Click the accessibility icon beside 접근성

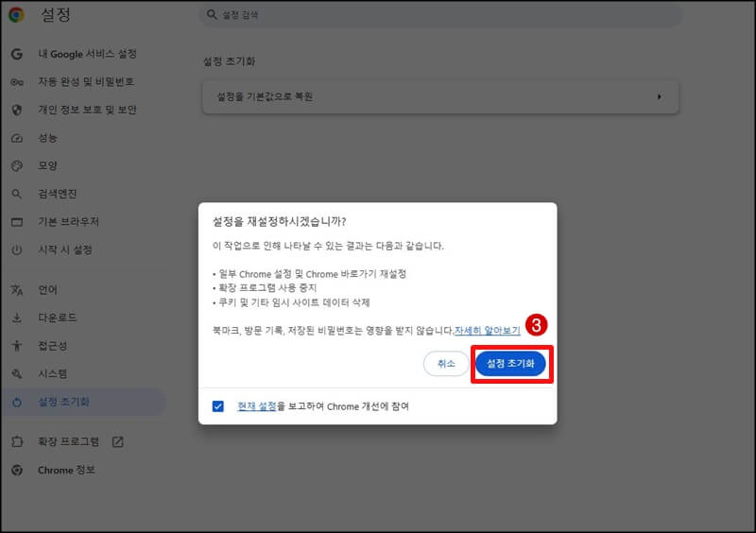tap(17, 345)
